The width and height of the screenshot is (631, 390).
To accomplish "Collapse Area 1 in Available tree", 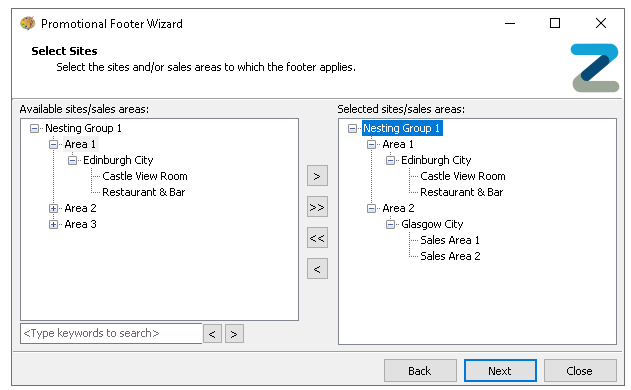I will pos(54,144).
